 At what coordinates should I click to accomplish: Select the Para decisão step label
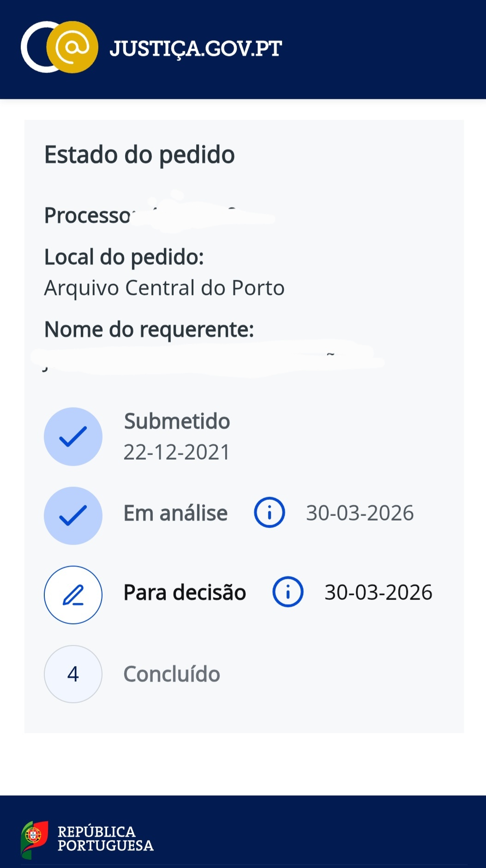coord(185,592)
